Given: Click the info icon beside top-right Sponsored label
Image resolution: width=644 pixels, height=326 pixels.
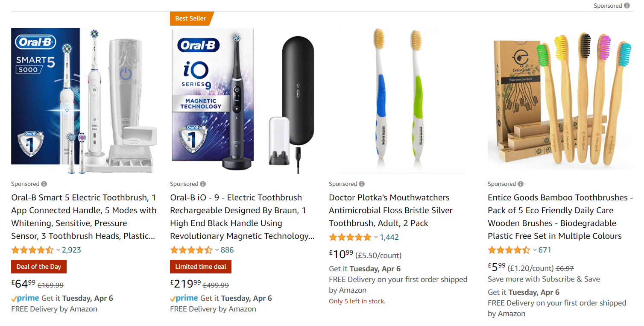Looking at the screenshot, I should pos(627,6).
